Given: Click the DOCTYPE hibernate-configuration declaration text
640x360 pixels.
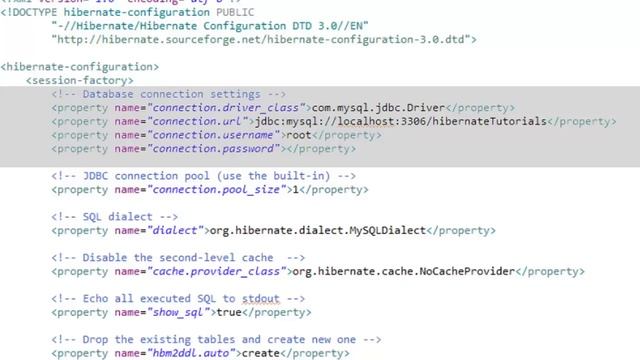Looking at the screenshot, I should pyautogui.click(x=127, y=12).
